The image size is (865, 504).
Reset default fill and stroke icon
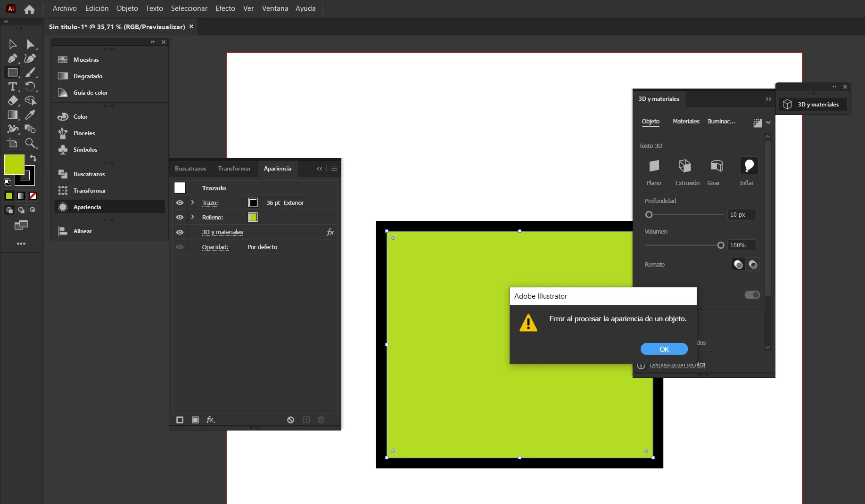click(x=7, y=182)
